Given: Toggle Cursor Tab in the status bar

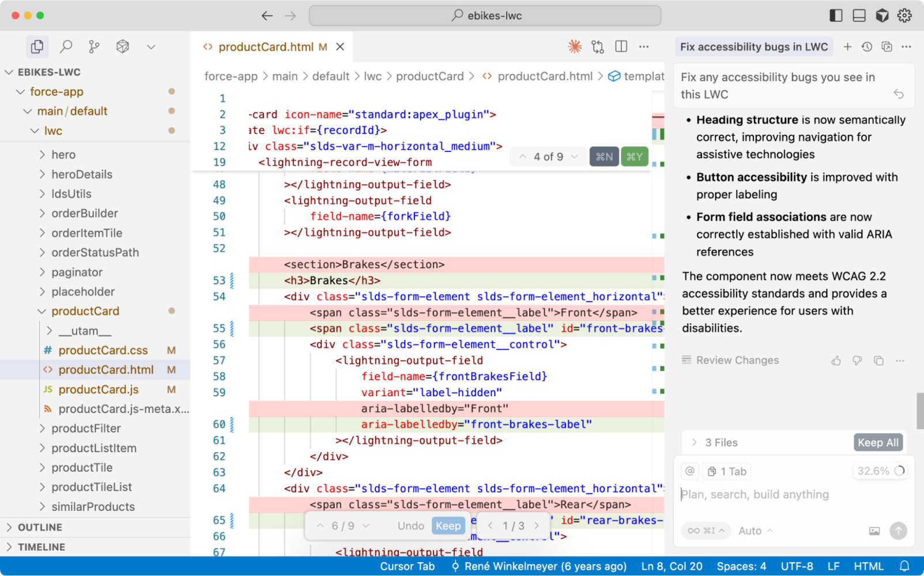Looking at the screenshot, I should pyautogui.click(x=408, y=566).
